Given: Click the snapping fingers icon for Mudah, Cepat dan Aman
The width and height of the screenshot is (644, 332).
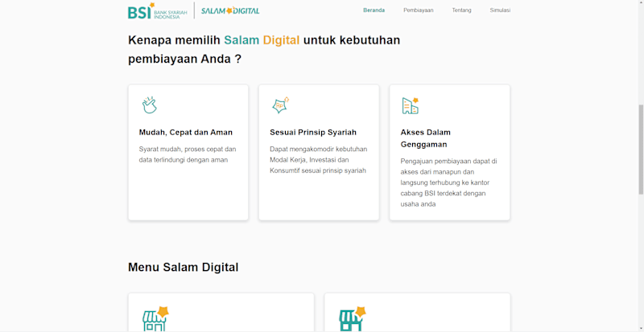Looking at the screenshot, I should (150, 105).
